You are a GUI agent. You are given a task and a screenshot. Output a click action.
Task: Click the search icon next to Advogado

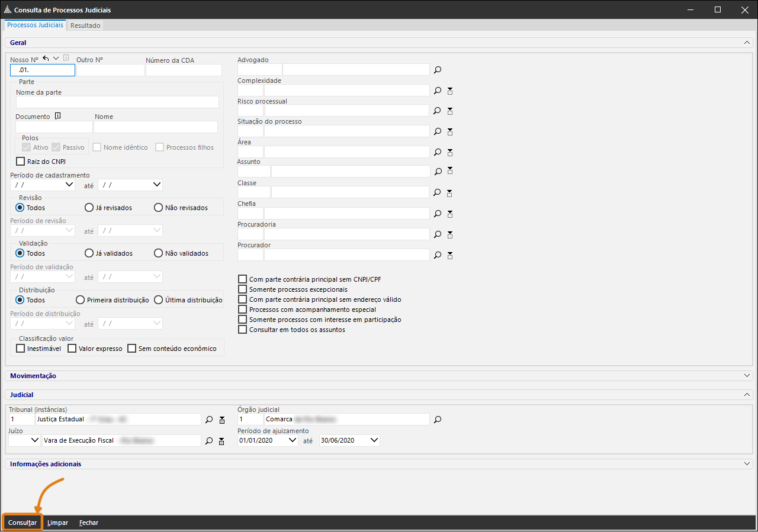tap(438, 70)
